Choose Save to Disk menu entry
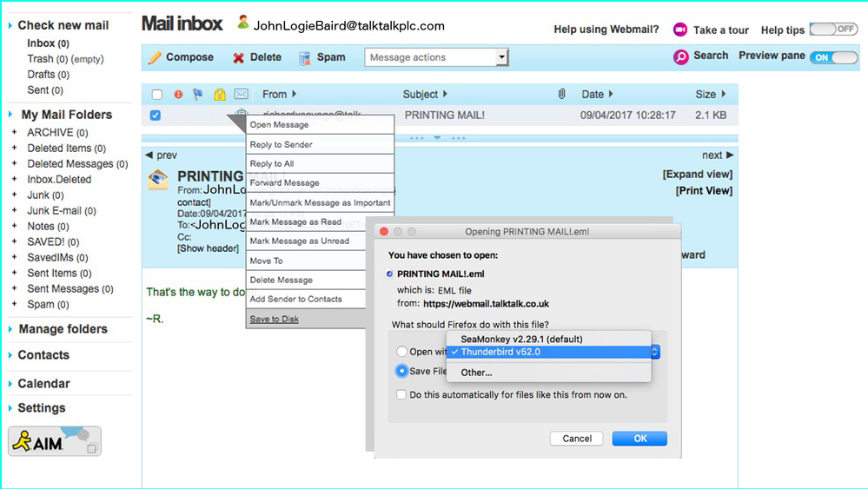The image size is (868, 489). point(306,319)
